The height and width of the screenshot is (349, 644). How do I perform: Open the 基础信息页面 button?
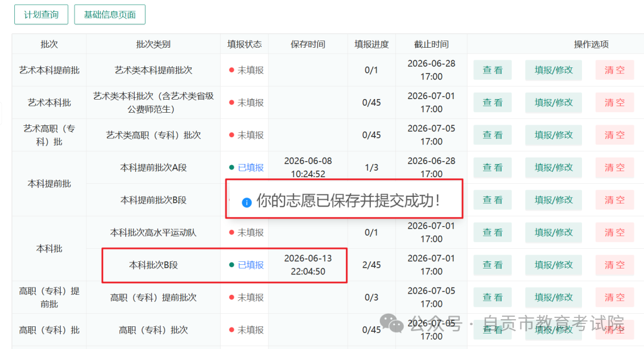pos(110,14)
